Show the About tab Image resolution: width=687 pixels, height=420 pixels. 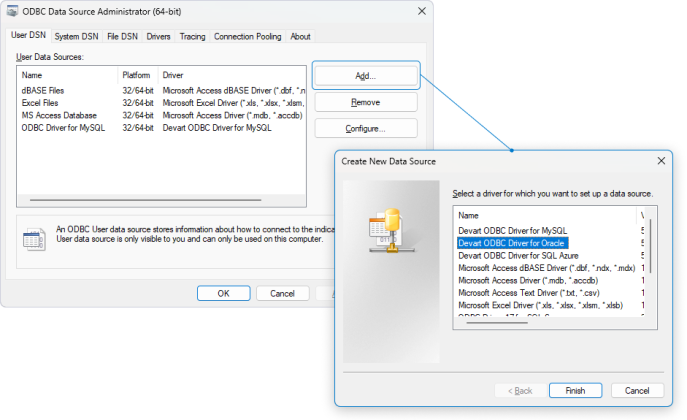[x=300, y=37]
